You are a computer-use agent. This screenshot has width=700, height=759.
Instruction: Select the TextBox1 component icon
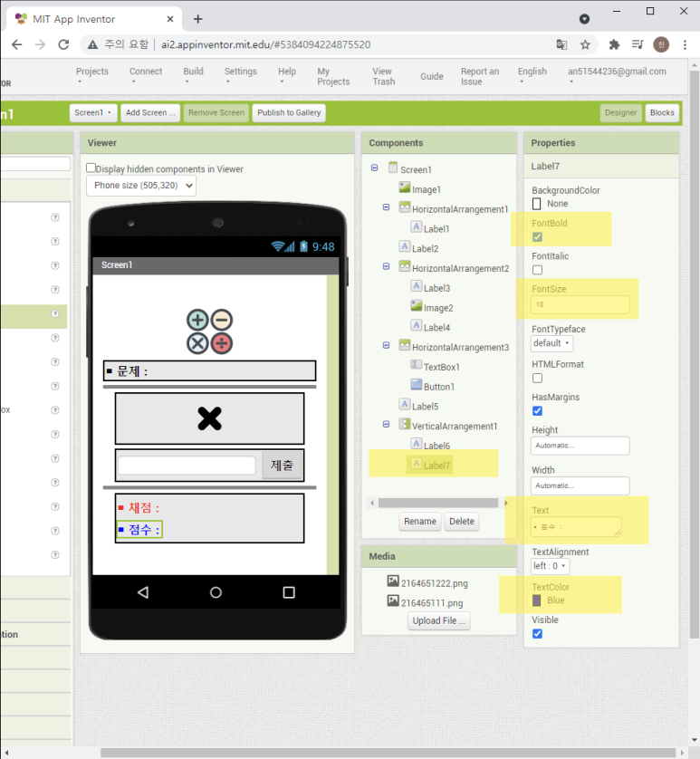[x=417, y=364]
